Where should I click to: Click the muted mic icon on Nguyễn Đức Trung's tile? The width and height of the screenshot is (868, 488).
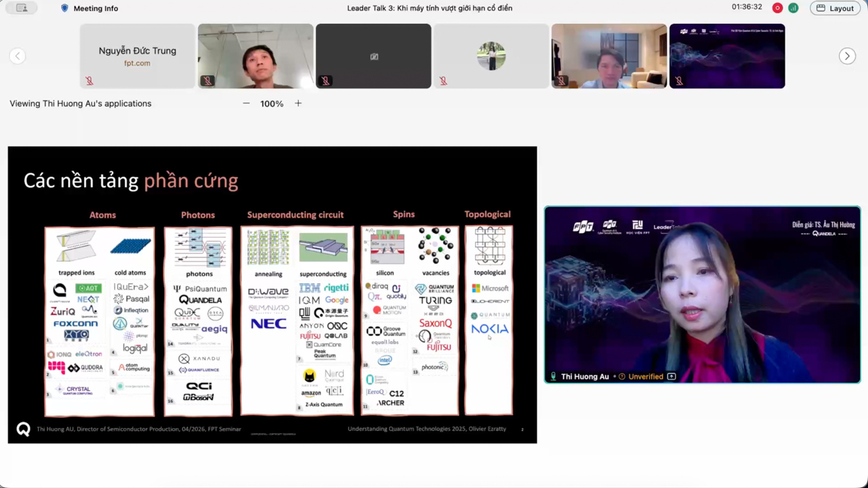90,81
